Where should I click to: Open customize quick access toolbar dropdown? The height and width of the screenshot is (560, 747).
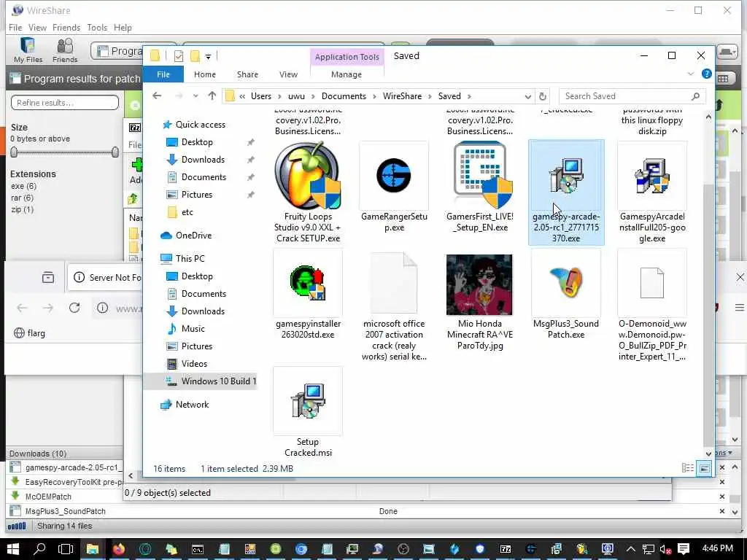(208, 57)
